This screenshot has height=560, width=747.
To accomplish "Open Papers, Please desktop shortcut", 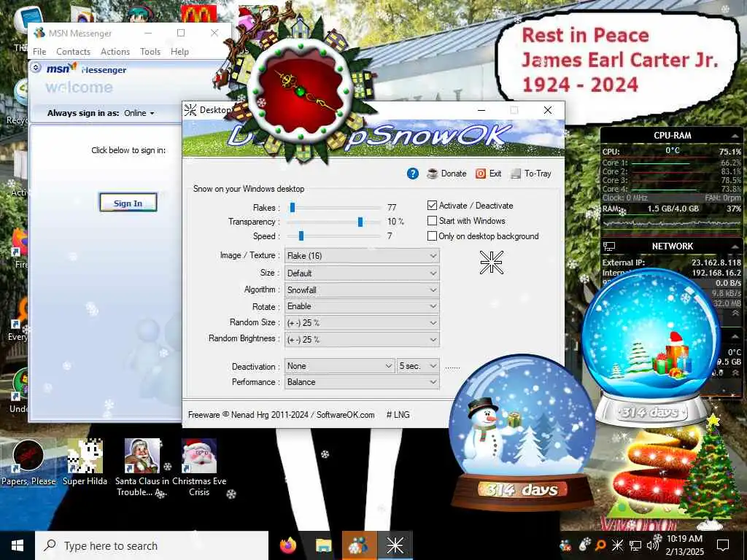I will (x=28, y=463).
